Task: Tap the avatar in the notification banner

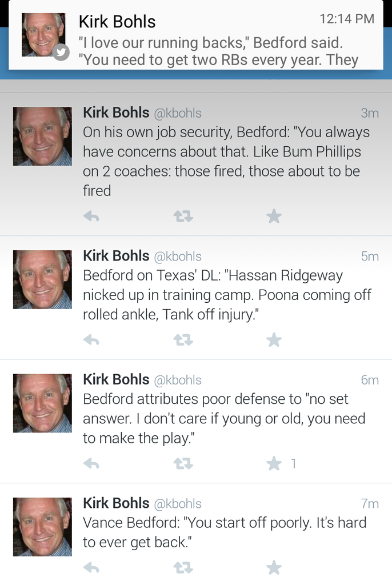Action: click(x=43, y=35)
